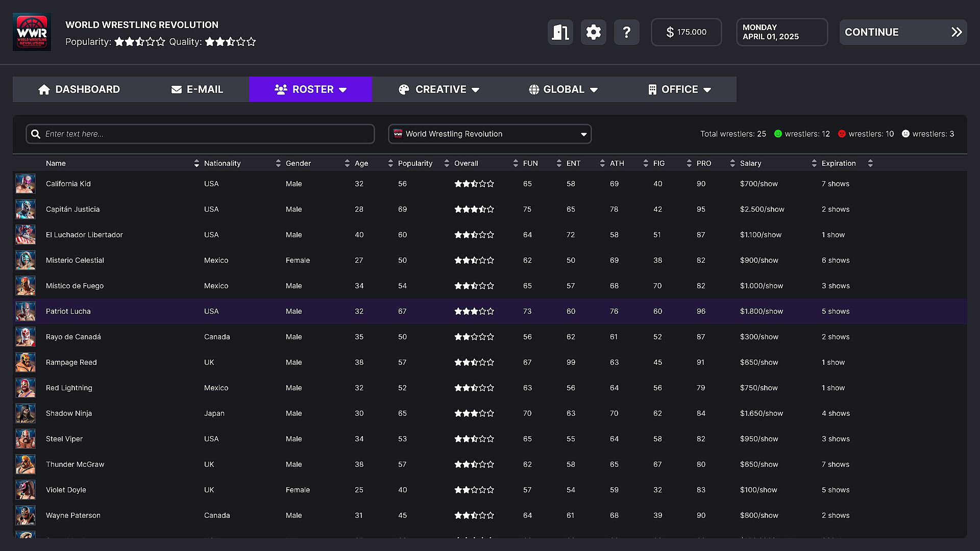The width and height of the screenshot is (980, 551).
Task: Open World Wrestling Revolution promotion dropdown
Action: pos(489,134)
